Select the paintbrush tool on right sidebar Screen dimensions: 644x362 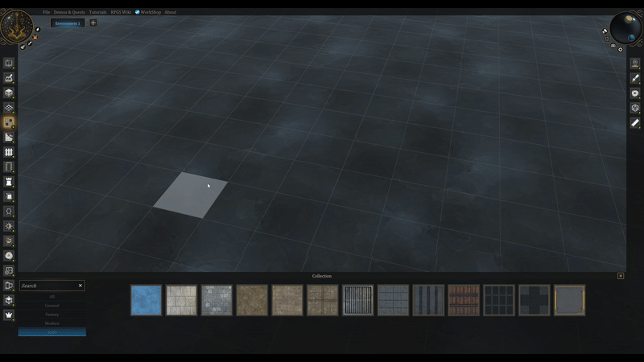click(x=635, y=78)
